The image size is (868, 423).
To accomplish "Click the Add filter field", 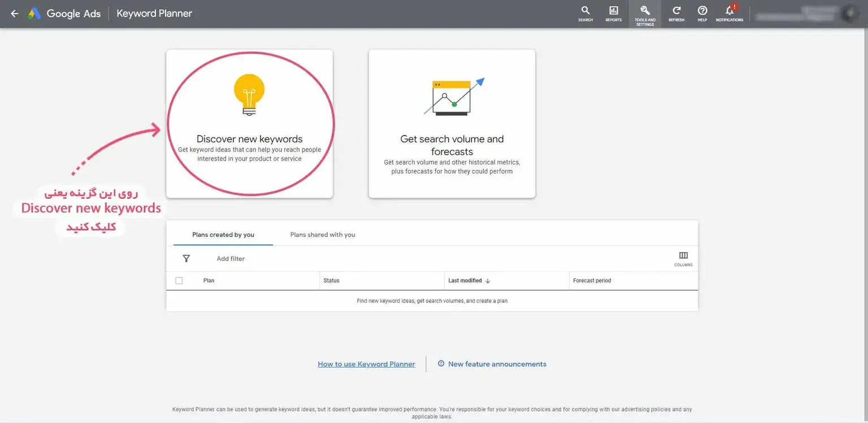I will 231,259.
